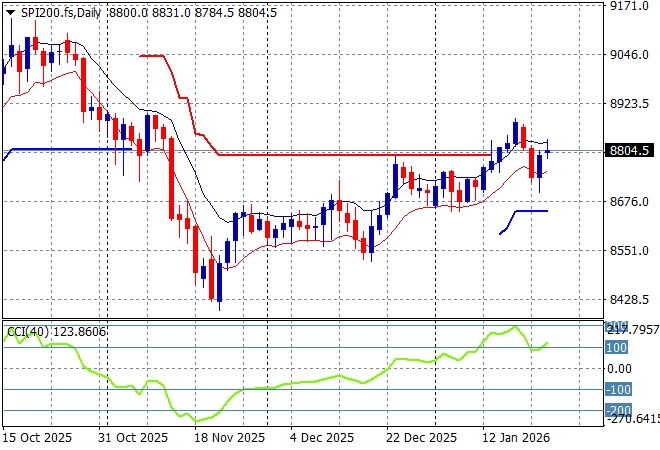Click the CCI 100 level label
This screenshot has width=660, height=450.
coord(617,348)
